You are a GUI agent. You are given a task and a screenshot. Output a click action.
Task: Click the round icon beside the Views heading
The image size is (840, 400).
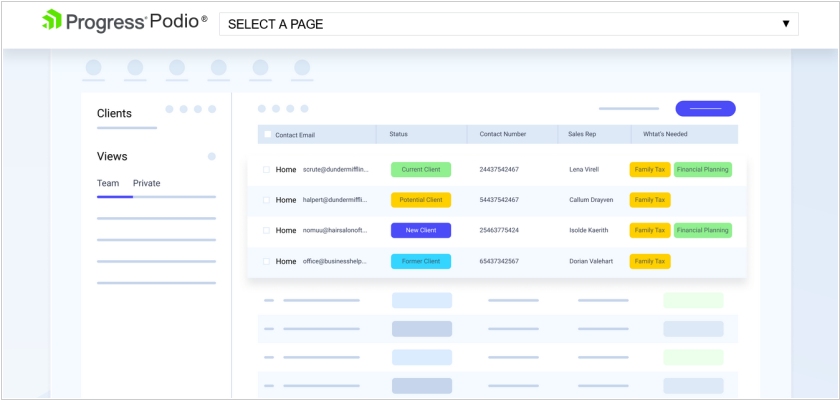click(x=211, y=156)
